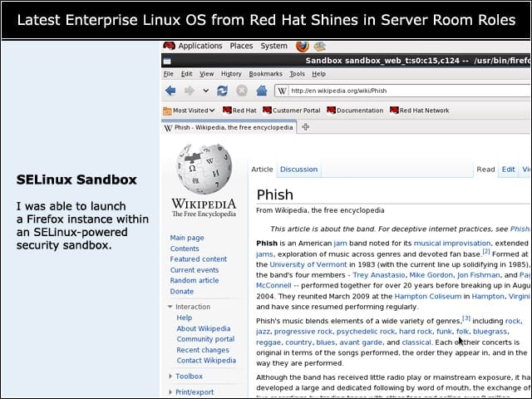
Task: Open Firefox Tools menu
Action: pyautogui.click(x=297, y=74)
